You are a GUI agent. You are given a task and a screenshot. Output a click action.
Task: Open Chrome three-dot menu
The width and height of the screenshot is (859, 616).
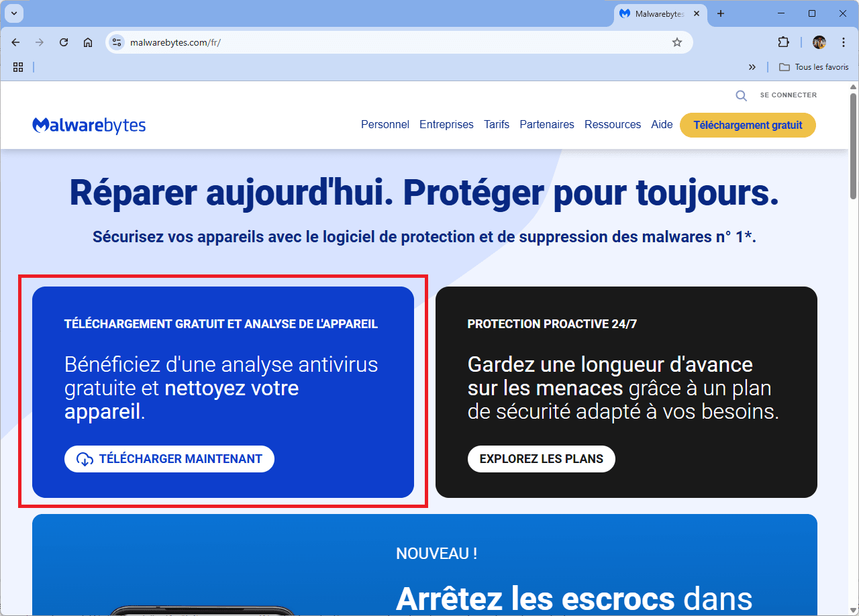click(844, 42)
